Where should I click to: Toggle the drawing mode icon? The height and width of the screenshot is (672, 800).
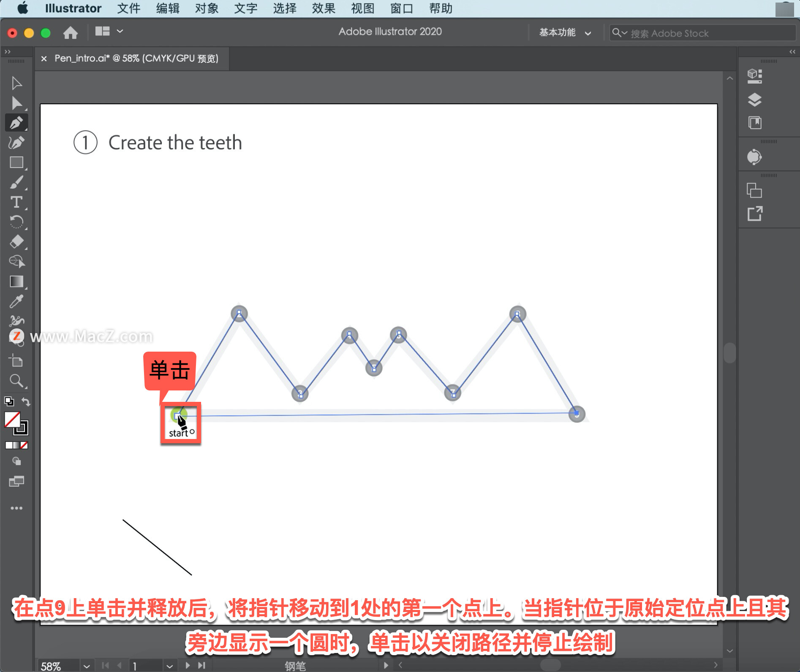coord(16,461)
